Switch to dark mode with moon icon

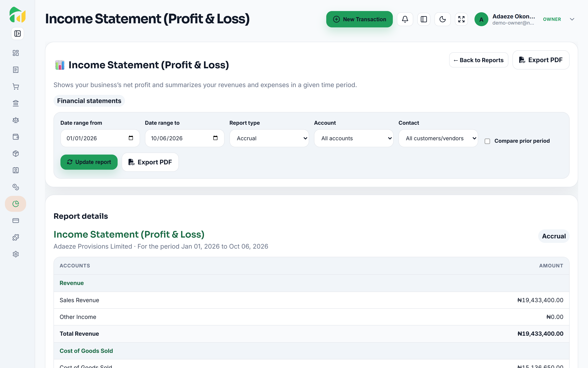442,19
